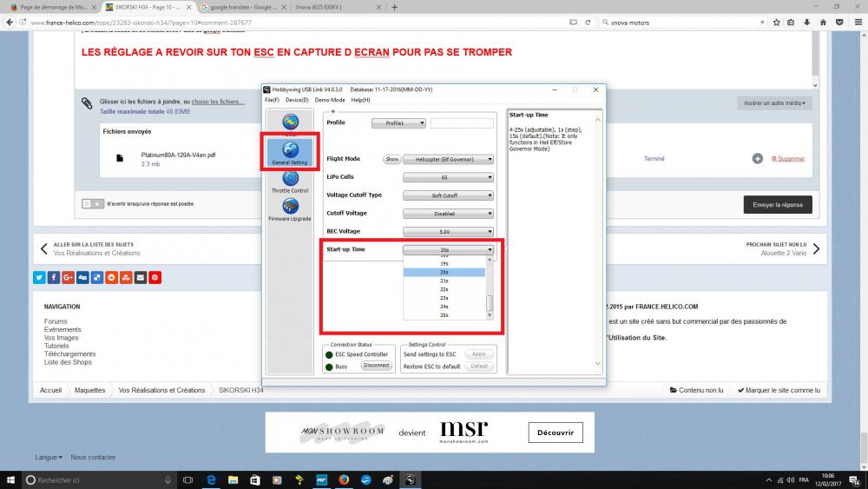Click the first sidebar icon above General Setting
868x489 pixels.
click(290, 122)
